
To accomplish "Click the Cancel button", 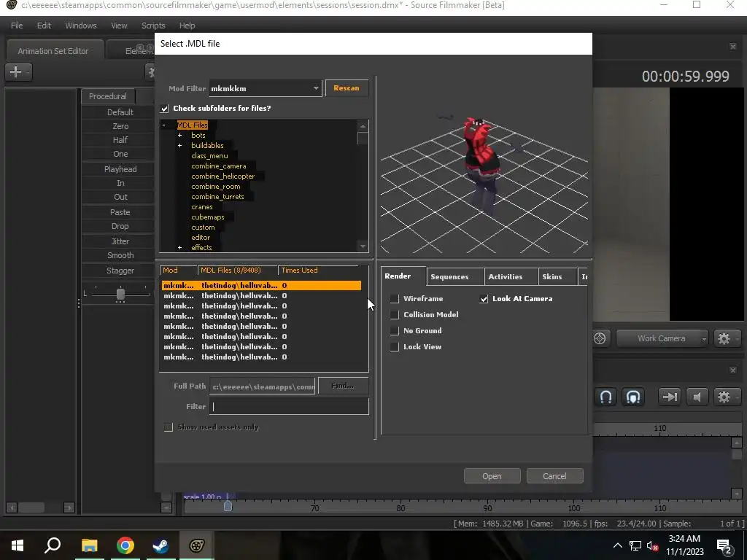I will pyautogui.click(x=554, y=476).
